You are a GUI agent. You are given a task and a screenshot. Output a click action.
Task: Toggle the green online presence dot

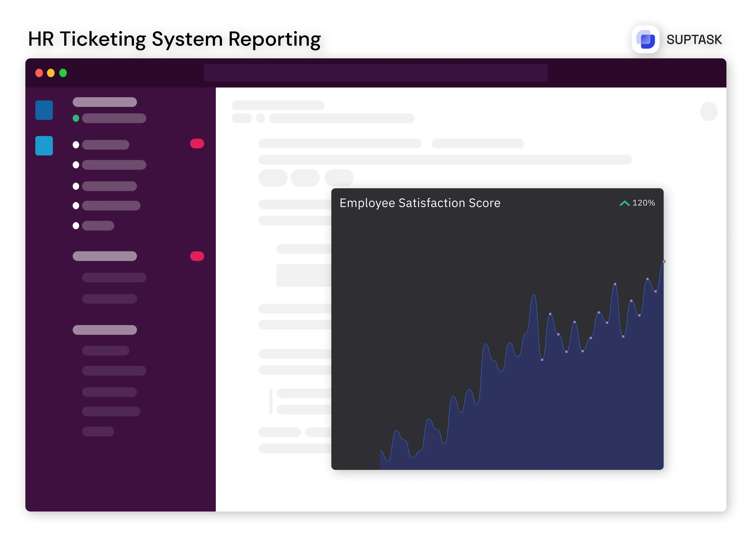pyautogui.click(x=76, y=118)
